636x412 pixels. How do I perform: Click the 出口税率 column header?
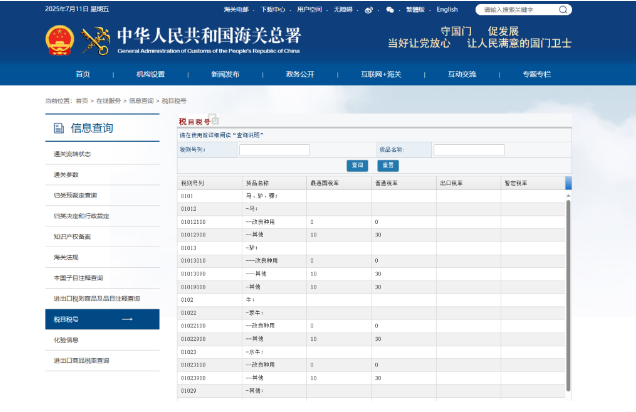468,183
